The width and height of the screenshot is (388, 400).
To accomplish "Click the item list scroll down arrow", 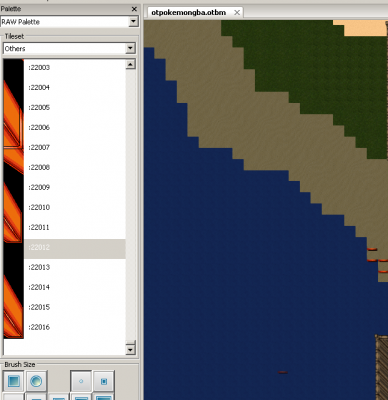I will [x=130, y=350].
